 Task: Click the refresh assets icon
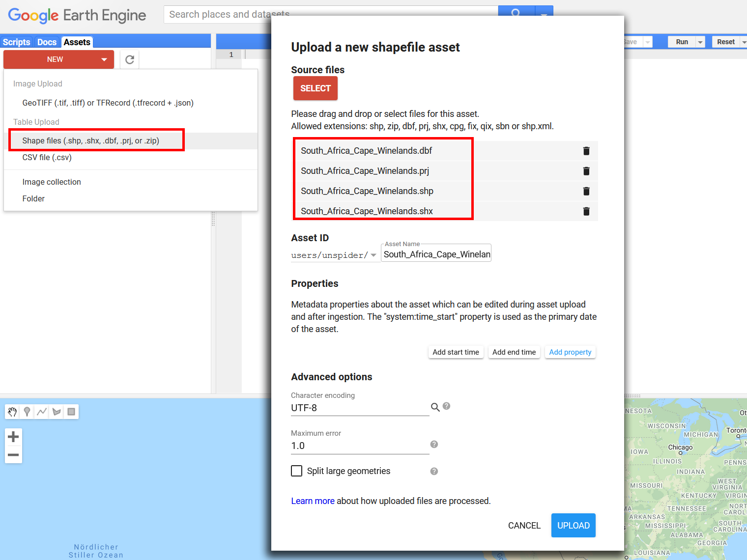130,59
